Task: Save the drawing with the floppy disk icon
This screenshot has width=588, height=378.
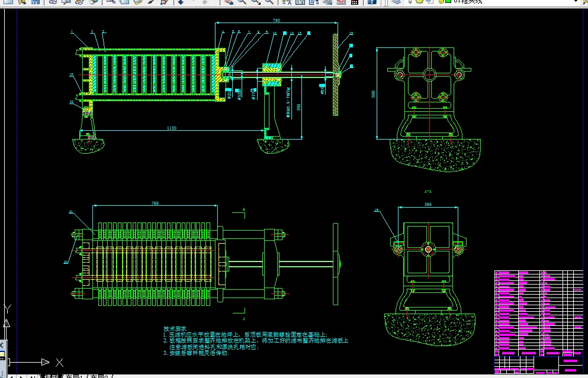Action: click(x=36, y=2)
